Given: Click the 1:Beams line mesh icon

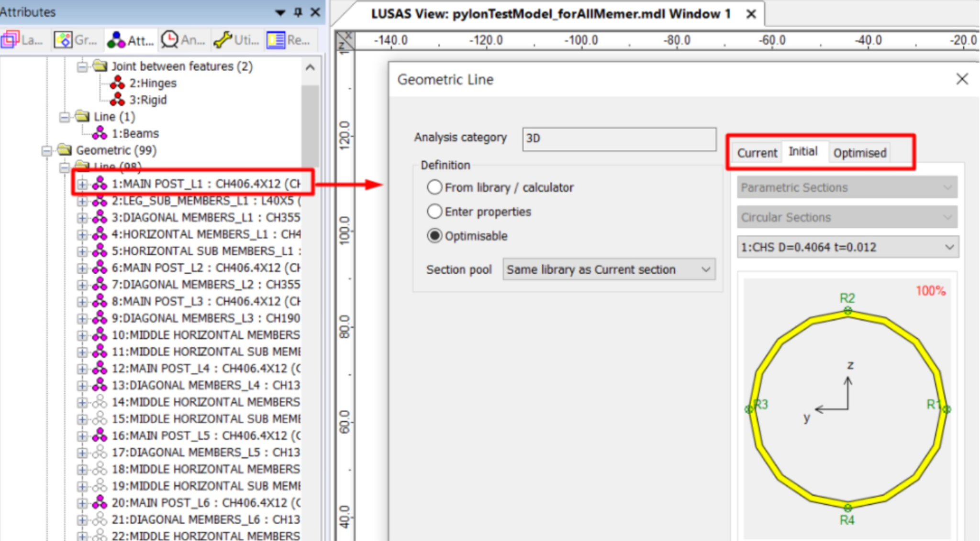Looking at the screenshot, I should click(100, 133).
